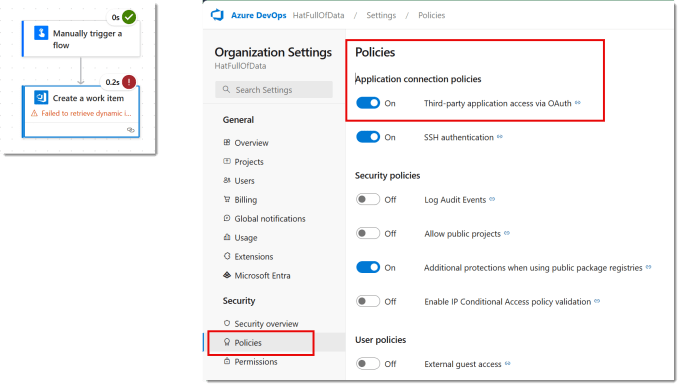Image resolution: width=680 pixels, height=386 pixels.
Task: Click the Global notifications icon
Action: click(227, 218)
